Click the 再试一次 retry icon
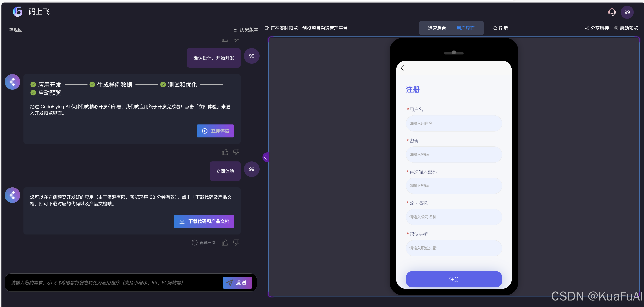644x307 pixels. click(194, 242)
